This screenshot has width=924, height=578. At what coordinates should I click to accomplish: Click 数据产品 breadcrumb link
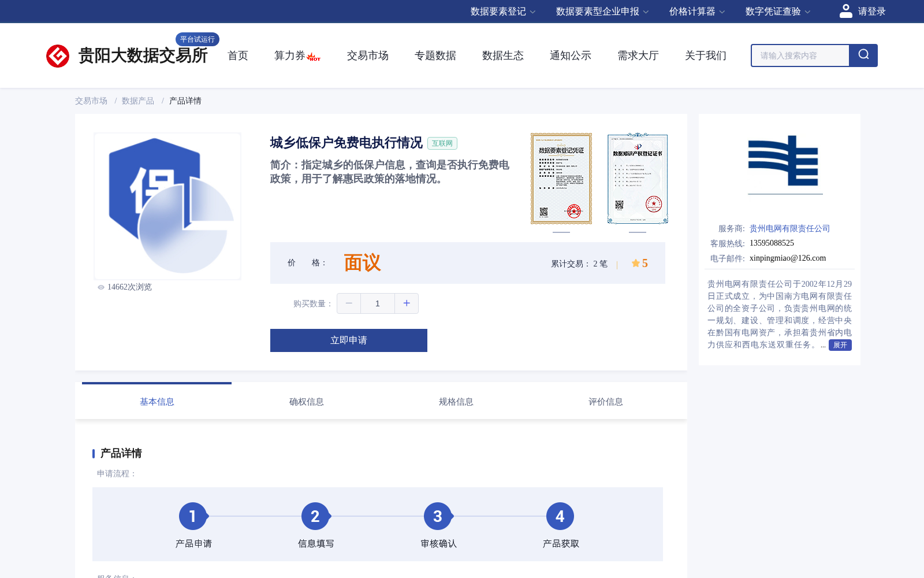(138, 101)
